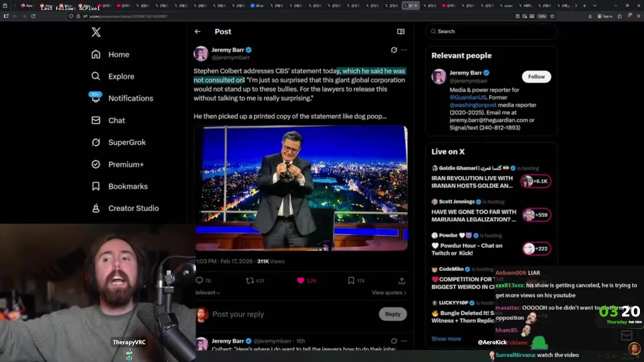Open Bookmarks icon in sidebar
644x362 pixels.
96,186
